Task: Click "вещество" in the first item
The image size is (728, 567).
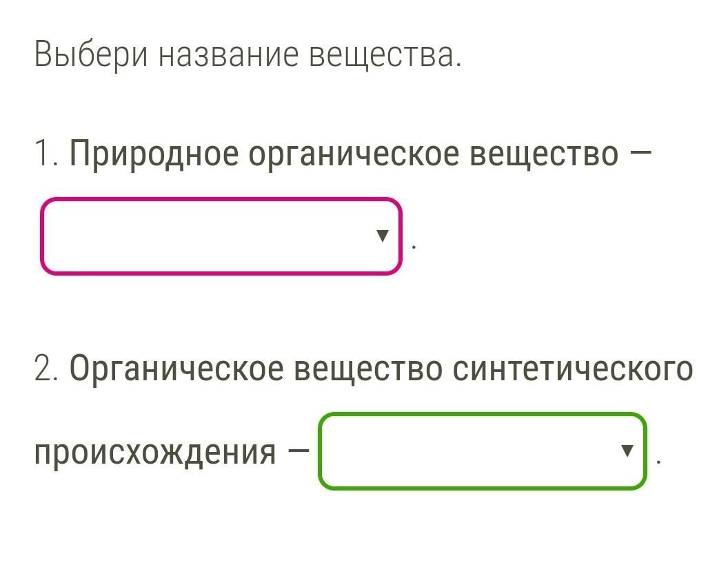Action: 544,154
